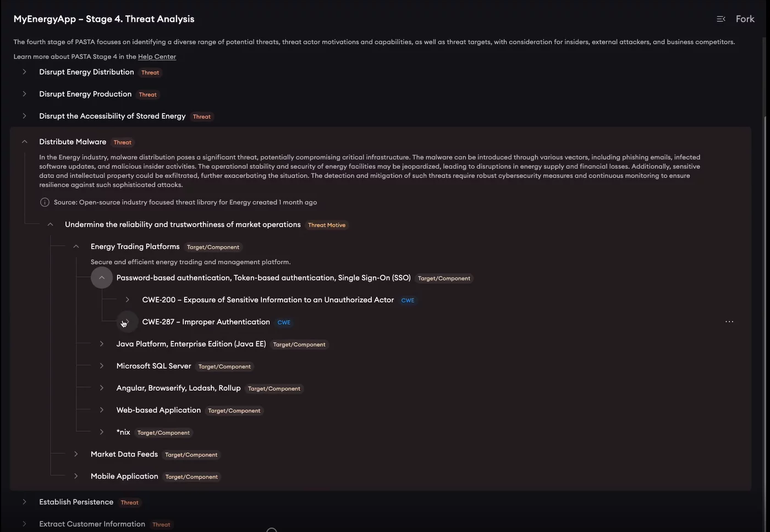This screenshot has width=770, height=532.
Task: Collapse the Password-based authentication component
Action: (102, 278)
